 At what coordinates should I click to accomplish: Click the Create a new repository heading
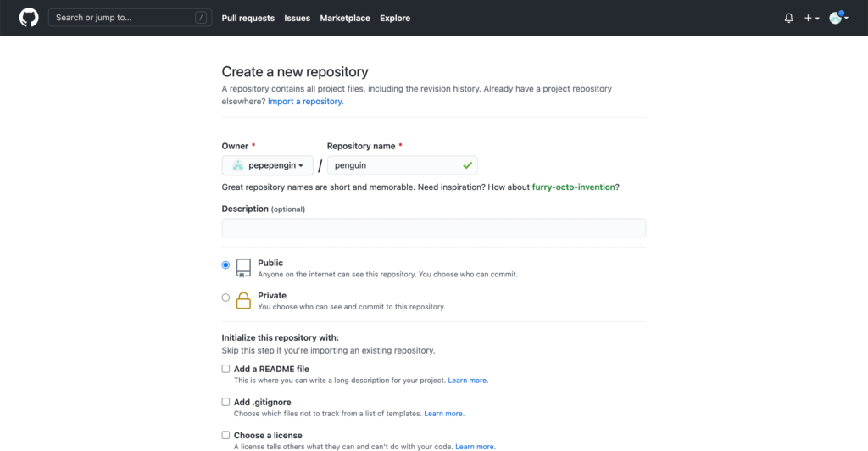coord(295,71)
